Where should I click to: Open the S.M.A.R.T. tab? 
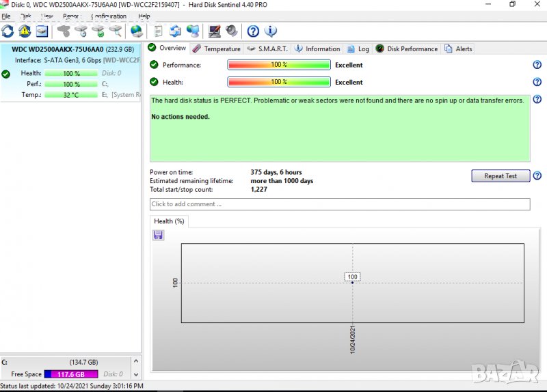(267, 48)
